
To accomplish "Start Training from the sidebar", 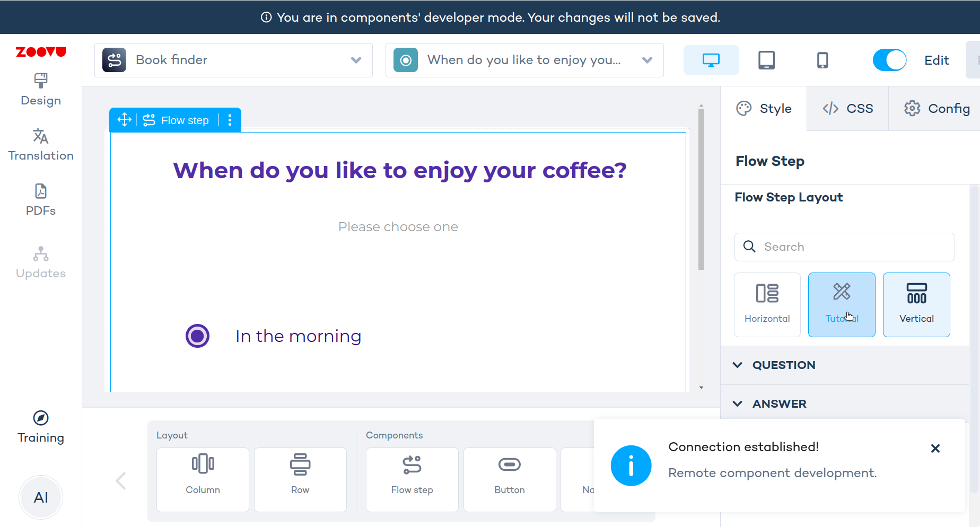I will click(x=41, y=427).
